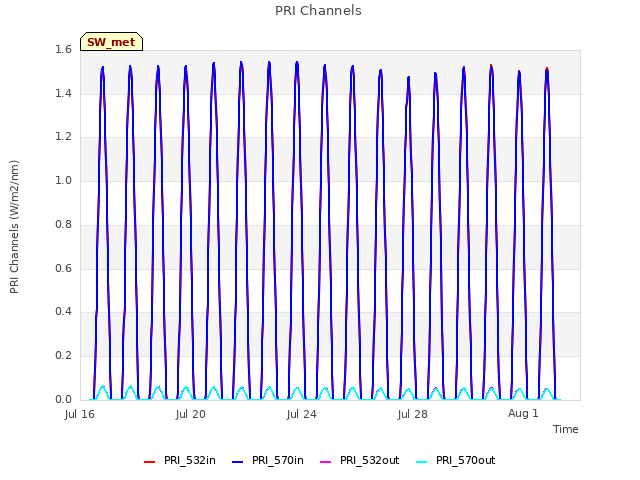
Task: Click the 0.2 y-axis tick label
Action: [x=63, y=356]
